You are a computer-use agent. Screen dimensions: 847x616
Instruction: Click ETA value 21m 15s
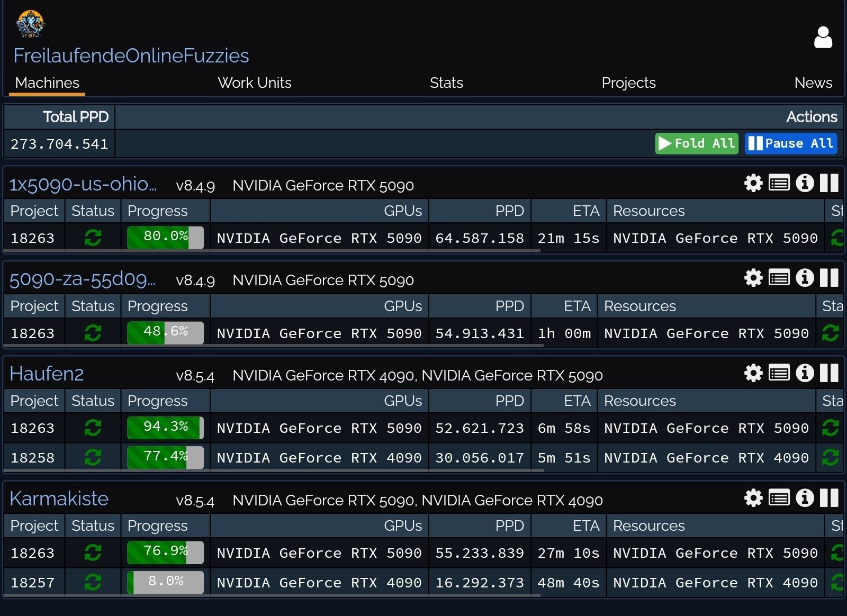click(x=569, y=238)
